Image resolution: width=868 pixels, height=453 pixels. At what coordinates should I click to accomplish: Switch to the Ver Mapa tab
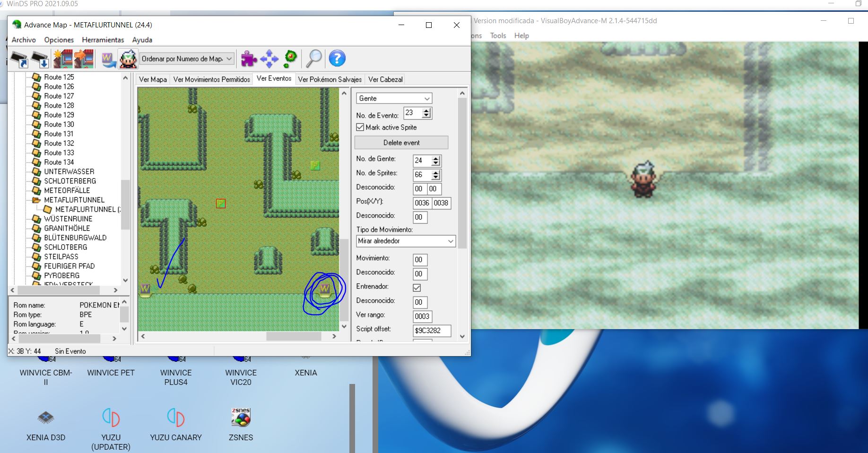[153, 79]
